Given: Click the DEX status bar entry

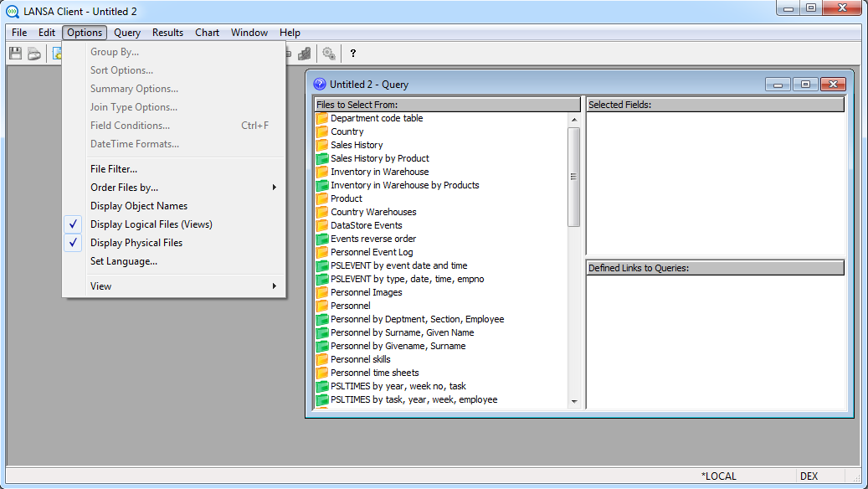Looking at the screenshot, I should click(809, 476).
